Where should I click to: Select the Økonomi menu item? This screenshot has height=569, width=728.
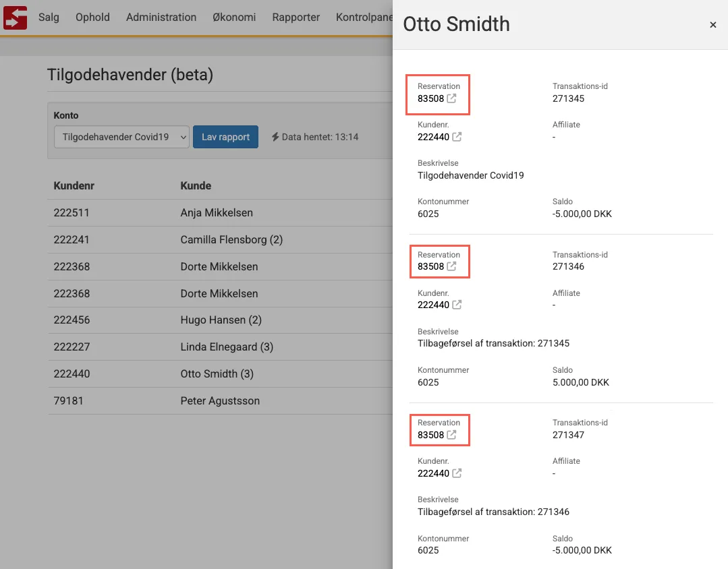(234, 18)
